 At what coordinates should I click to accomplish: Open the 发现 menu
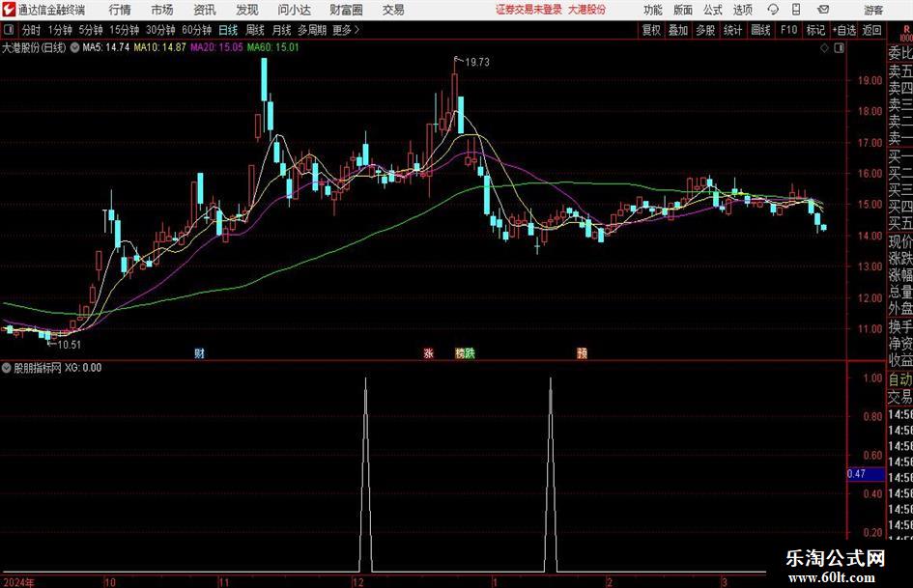[247, 10]
